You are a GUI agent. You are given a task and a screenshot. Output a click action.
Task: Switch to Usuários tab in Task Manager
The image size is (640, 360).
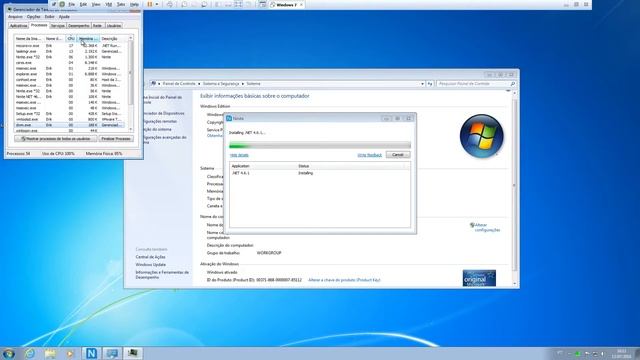coord(113,26)
